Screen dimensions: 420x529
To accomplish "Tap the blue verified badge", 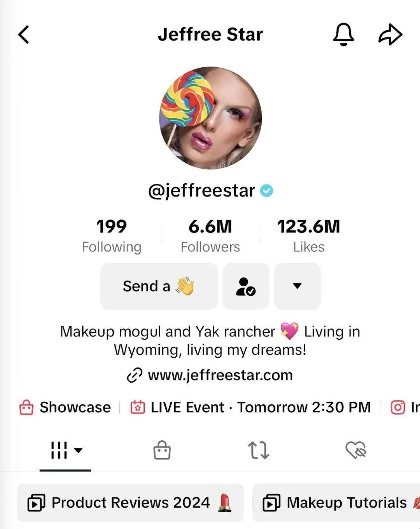I will (266, 191).
